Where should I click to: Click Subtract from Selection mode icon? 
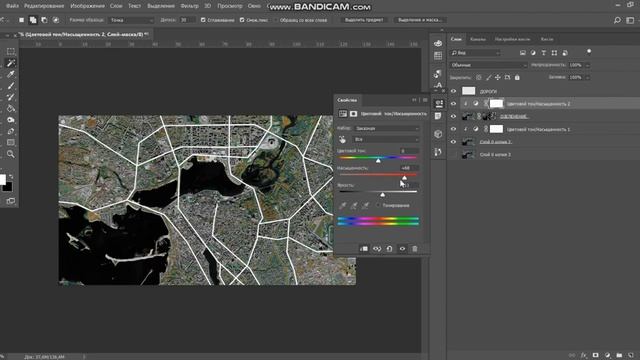tap(44, 20)
